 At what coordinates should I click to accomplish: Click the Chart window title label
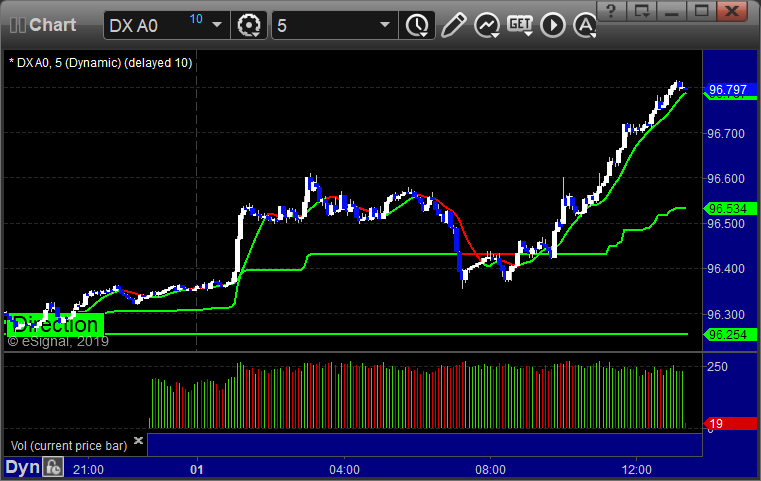point(52,25)
